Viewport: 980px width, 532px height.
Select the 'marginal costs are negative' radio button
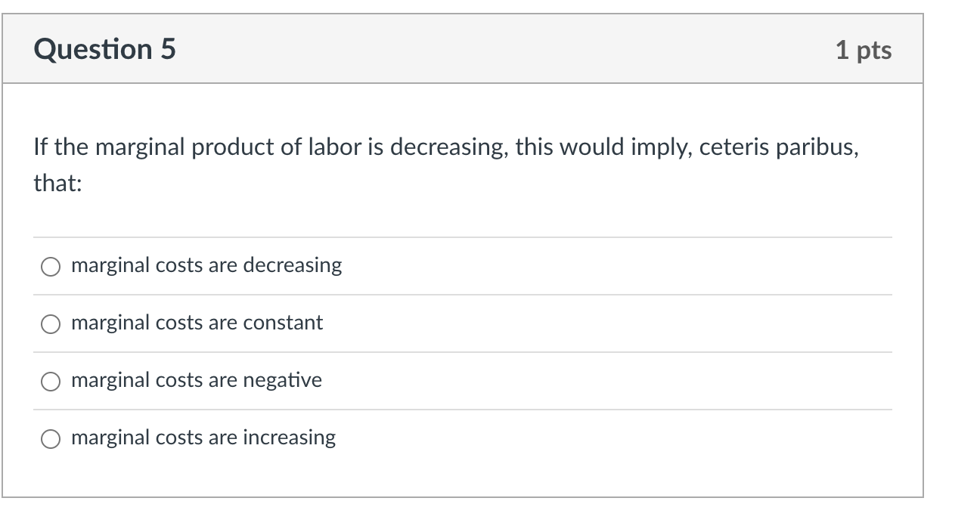tap(50, 381)
